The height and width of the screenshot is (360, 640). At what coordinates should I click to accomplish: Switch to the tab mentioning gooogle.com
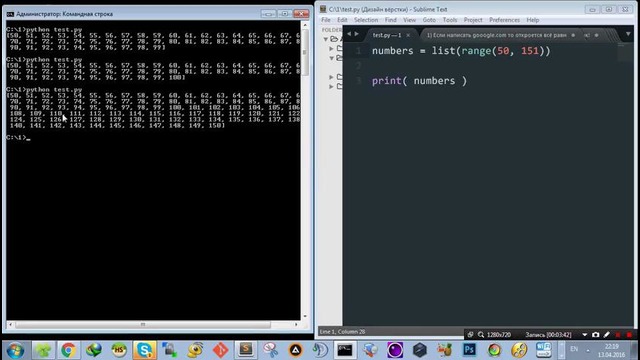[496, 35]
